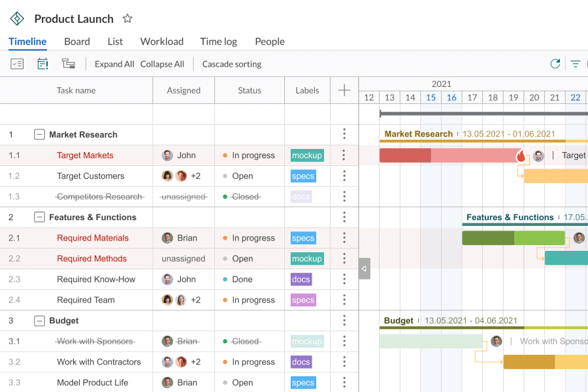Click the Task name column header
The width and height of the screenshot is (588, 392).
click(x=76, y=90)
